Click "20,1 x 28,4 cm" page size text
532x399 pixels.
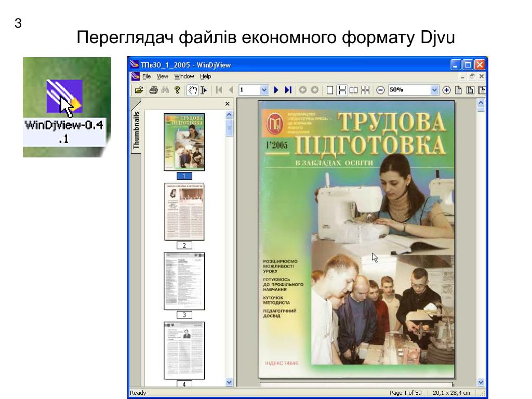tap(451, 393)
